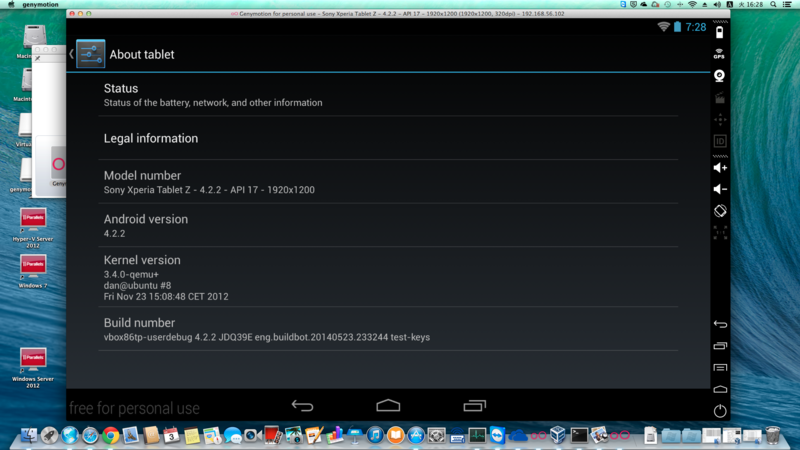Decrease volume with the volume-down icon

[720, 189]
